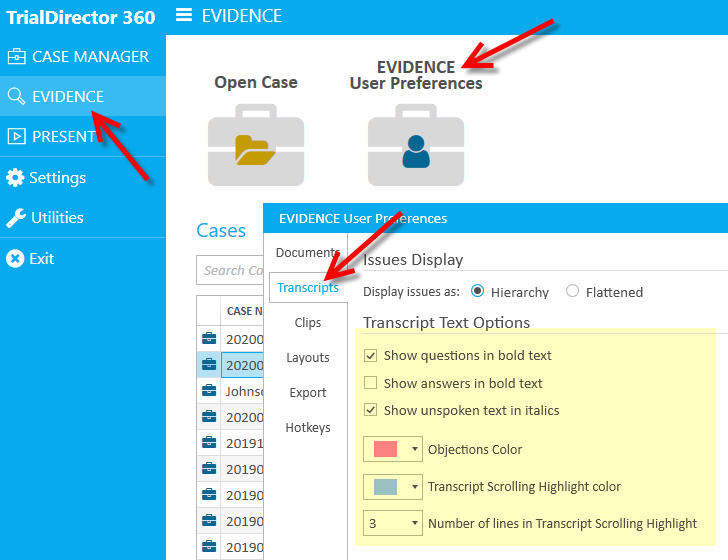Click the Utilities wrench icon
The height and width of the screenshot is (560, 728).
click(x=16, y=218)
